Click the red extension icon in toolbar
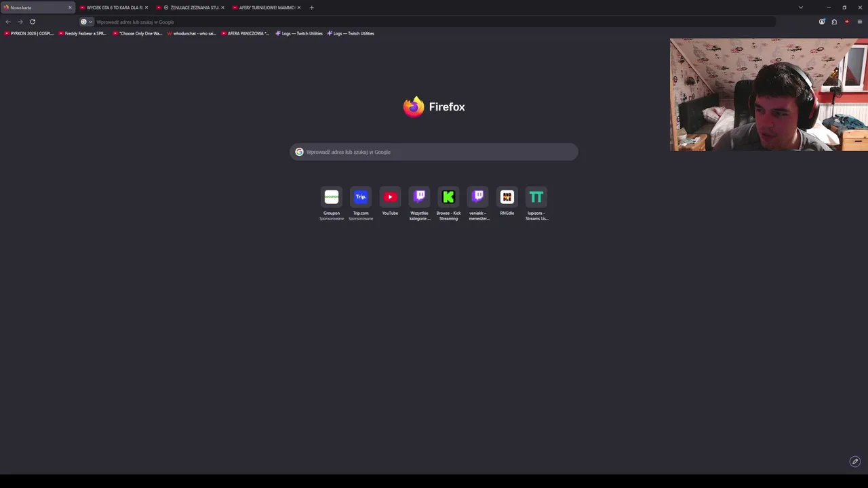This screenshot has height=488, width=868. 847,22
